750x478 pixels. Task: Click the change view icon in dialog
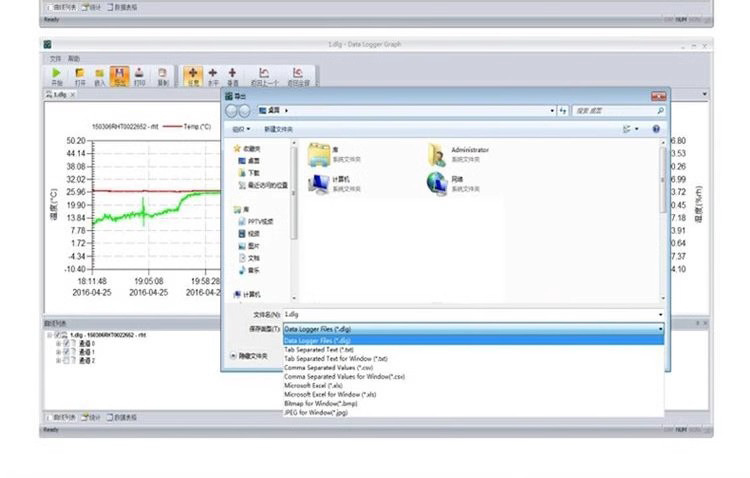pos(627,129)
